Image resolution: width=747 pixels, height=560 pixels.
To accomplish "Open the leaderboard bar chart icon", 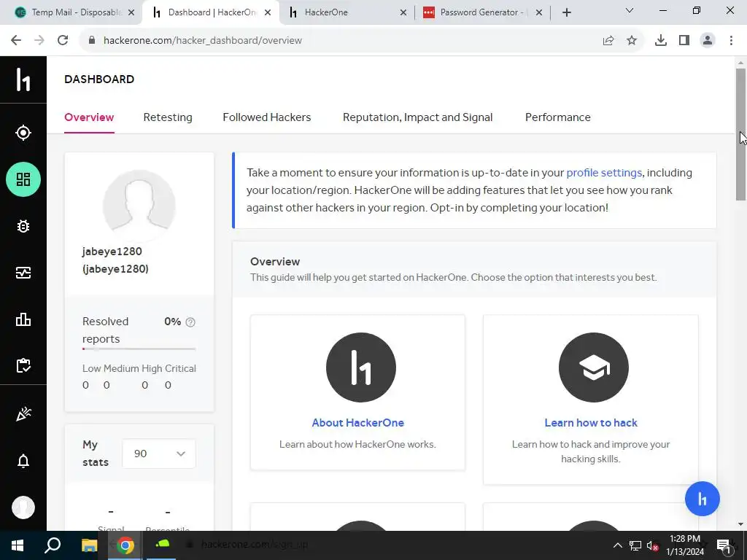I will pyautogui.click(x=23, y=319).
